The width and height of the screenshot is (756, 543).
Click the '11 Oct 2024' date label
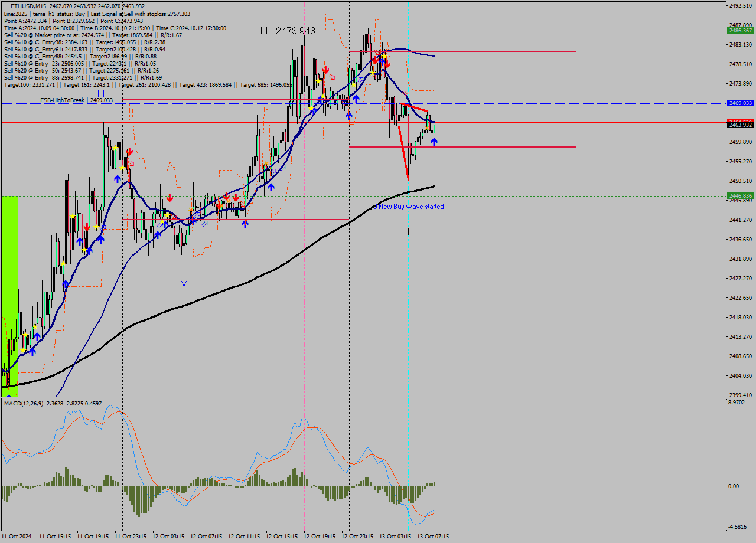(x=17, y=537)
